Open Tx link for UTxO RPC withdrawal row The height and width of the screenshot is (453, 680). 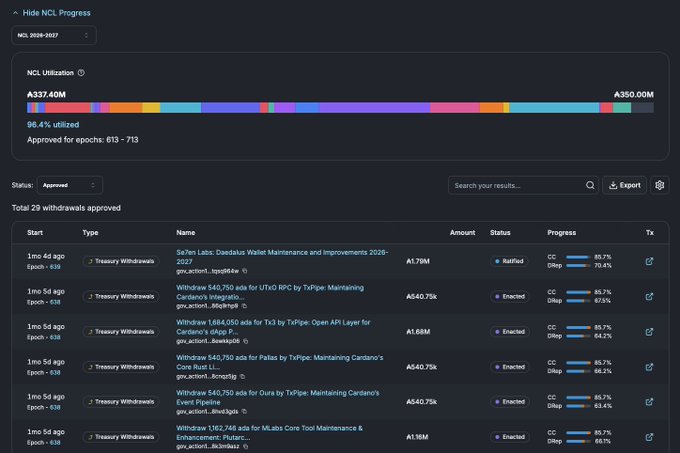point(649,297)
